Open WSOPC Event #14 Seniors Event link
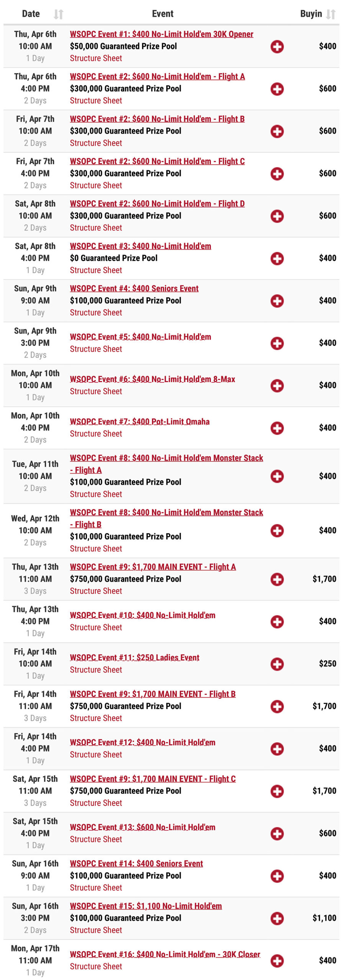 (136, 864)
